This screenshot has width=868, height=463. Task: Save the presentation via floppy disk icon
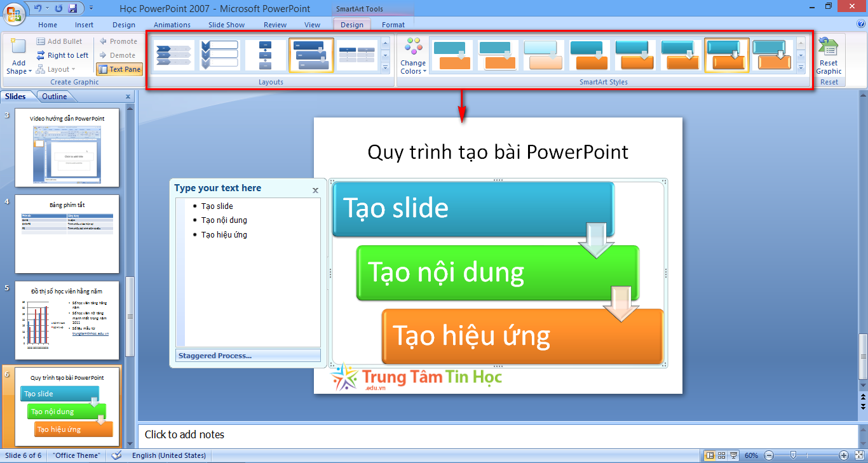point(72,8)
